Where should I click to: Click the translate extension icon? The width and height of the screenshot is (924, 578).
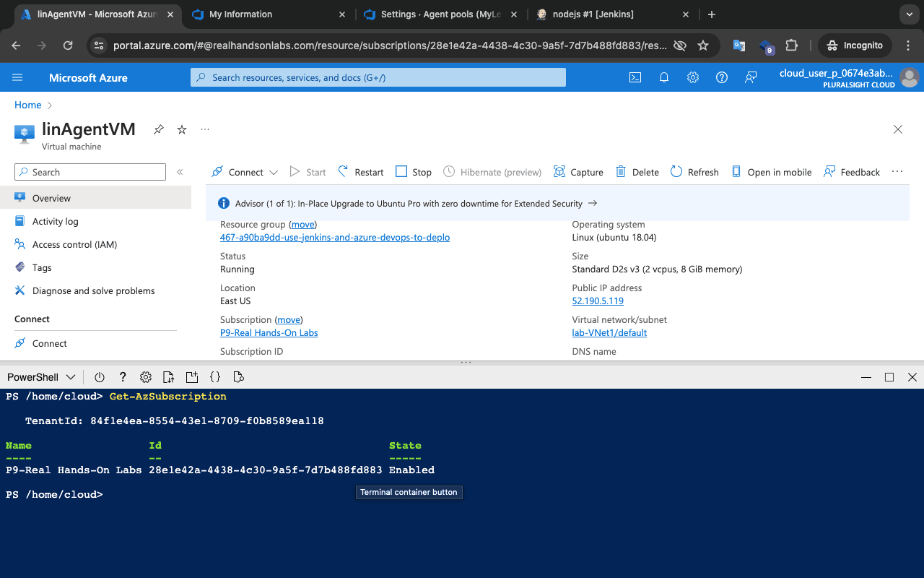[739, 46]
